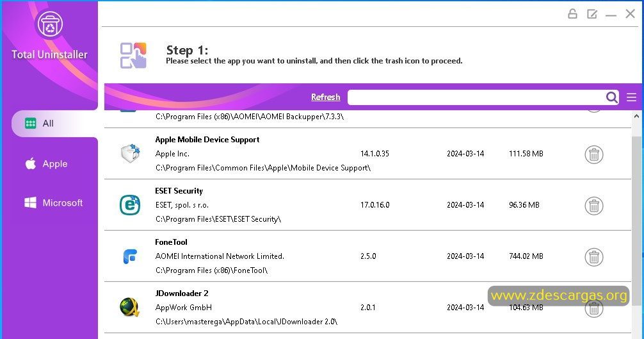Click the Mobile Device Support install path
The width and height of the screenshot is (644, 339).
pos(263,168)
